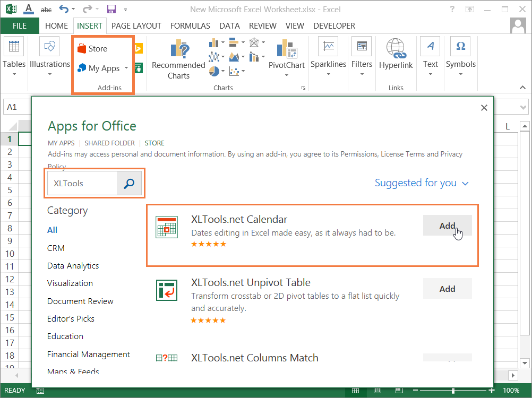Screen dimensions: 532x398
Task: Open the XLTools.net Unpivot Table app icon
Action: [167, 290]
